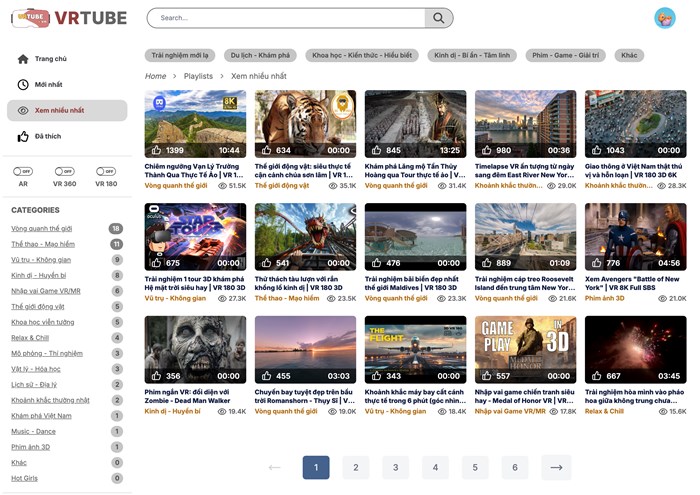Select Khoa học - Kiến thức - Hiểu biết tab
Screen dimensions: 700x495
click(x=362, y=55)
